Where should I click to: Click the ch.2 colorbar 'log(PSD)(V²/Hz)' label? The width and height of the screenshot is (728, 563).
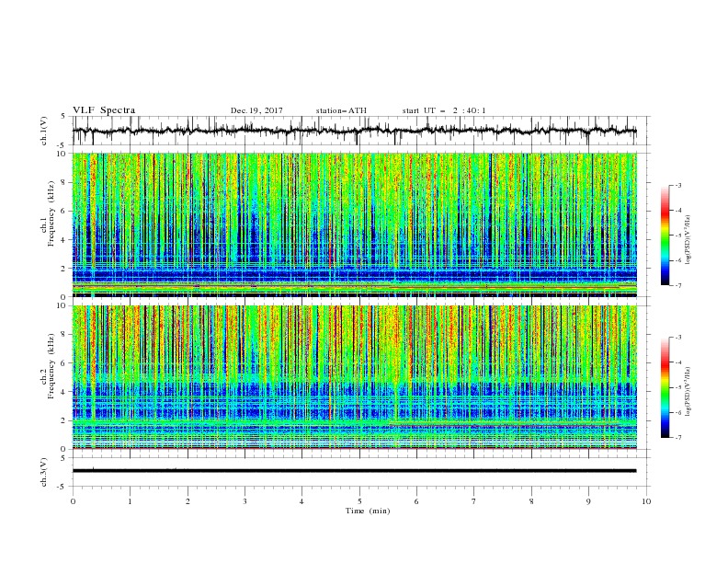pyautogui.click(x=688, y=392)
